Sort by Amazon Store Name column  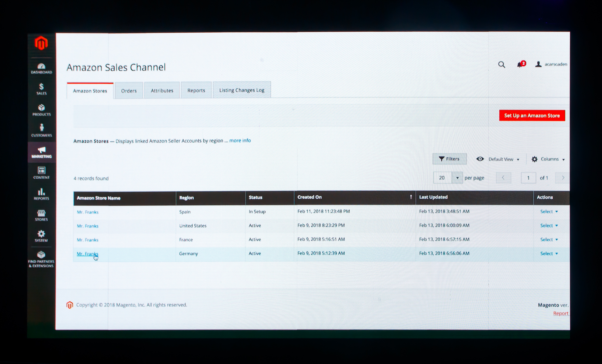(125, 198)
